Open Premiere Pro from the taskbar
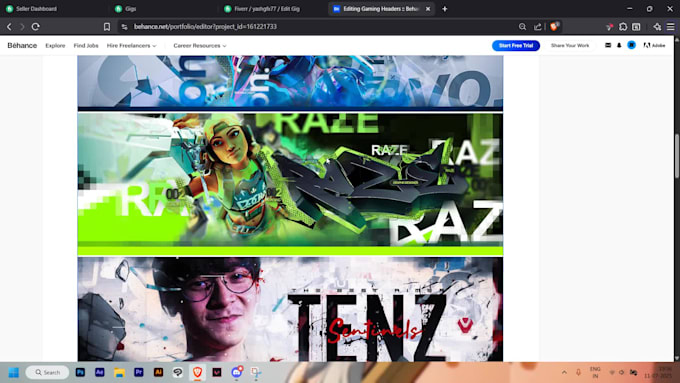The image size is (680, 383). point(139,372)
